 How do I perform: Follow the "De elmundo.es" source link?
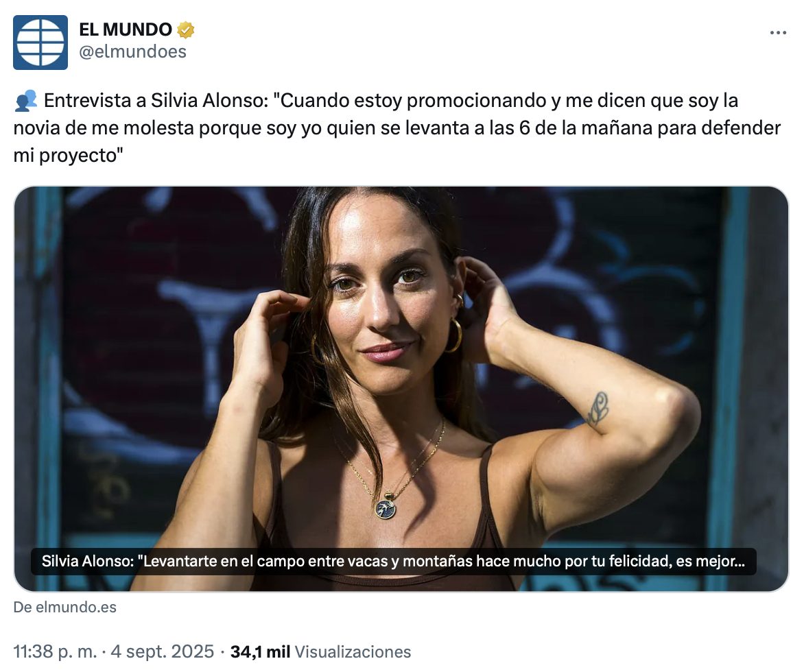[x=65, y=608]
